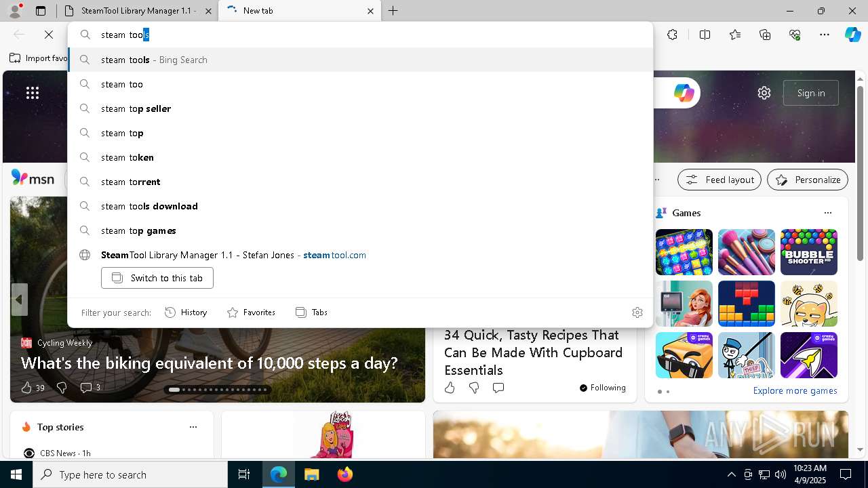Open the jewel match game thumbnail

[x=684, y=252]
